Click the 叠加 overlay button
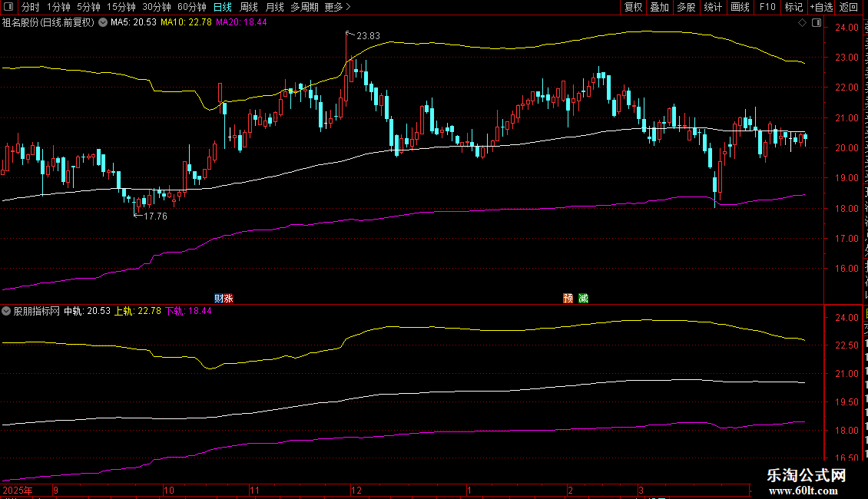The height and width of the screenshot is (499, 868). (659, 7)
